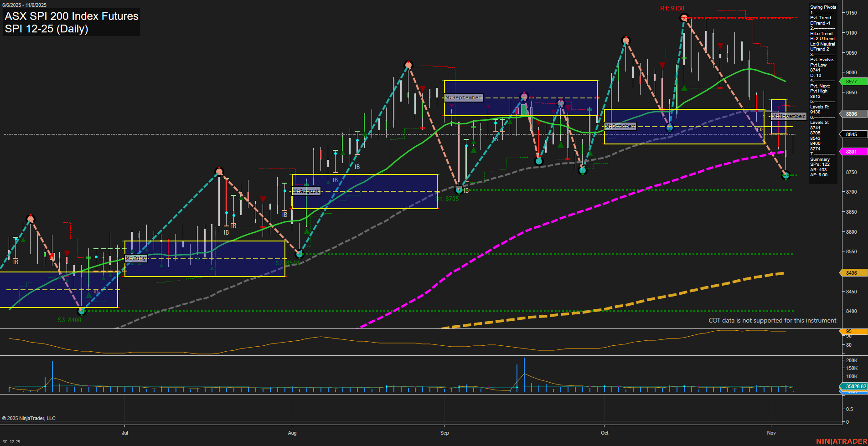The height and width of the screenshot is (446, 868).
Task: Click the S3: 8400 support label
Action: [x=69, y=319]
